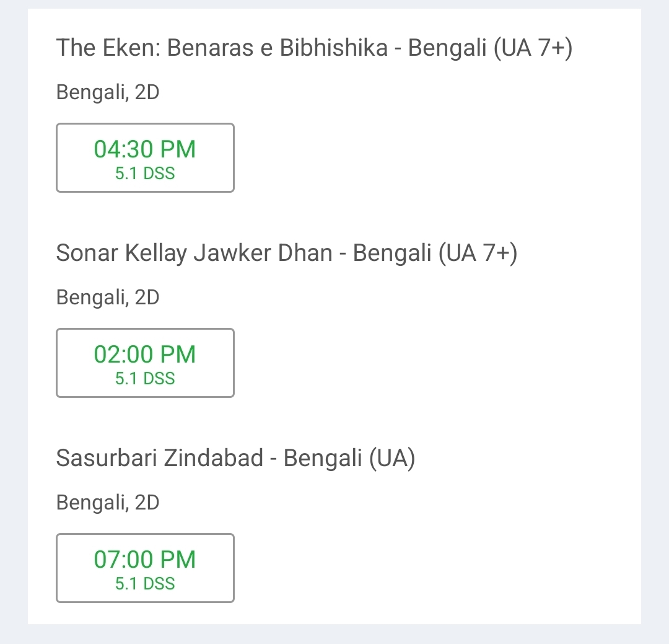This screenshot has width=669, height=644.
Task: Book the 02:00 PM Sonar Kellay Jawker Dhan show
Action: pos(145,363)
